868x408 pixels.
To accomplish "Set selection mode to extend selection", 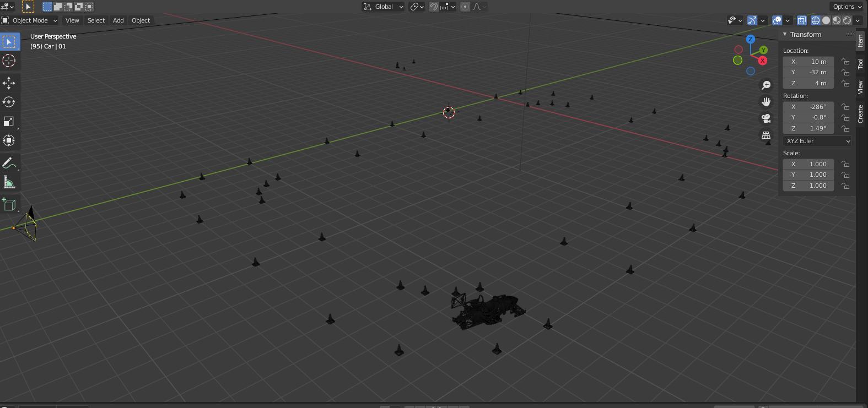I will 58,7.
